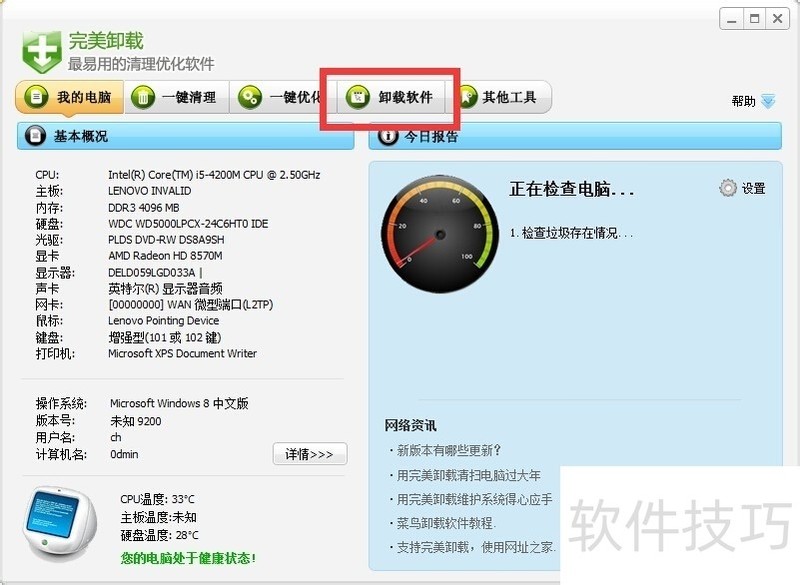The height and width of the screenshot is (585, 800).
Task: Switch to the 其他工具 tab
Action: point(499,97)
